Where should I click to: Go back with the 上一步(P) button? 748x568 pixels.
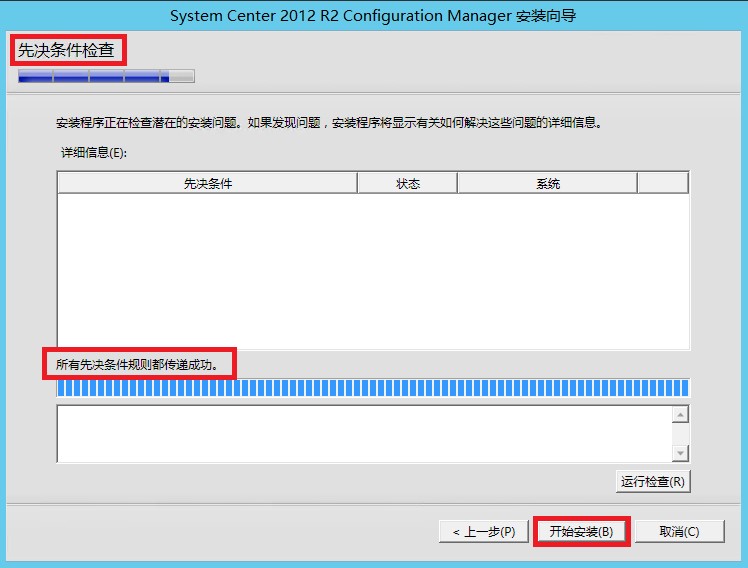(484, 531)
